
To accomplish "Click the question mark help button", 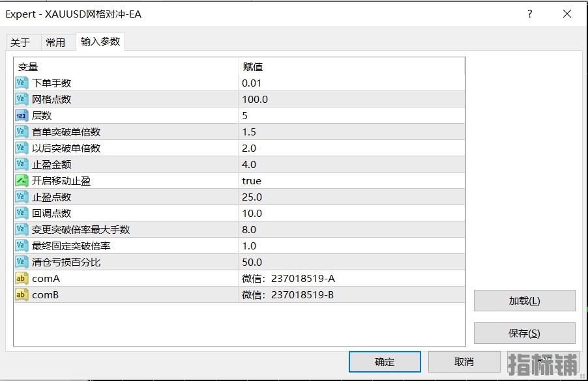I will coord(529,14).
